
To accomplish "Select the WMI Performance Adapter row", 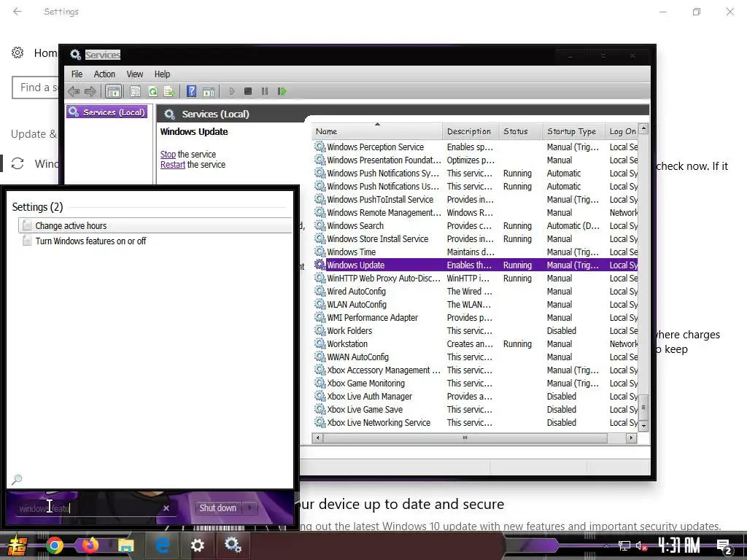I will pos(476,318).
